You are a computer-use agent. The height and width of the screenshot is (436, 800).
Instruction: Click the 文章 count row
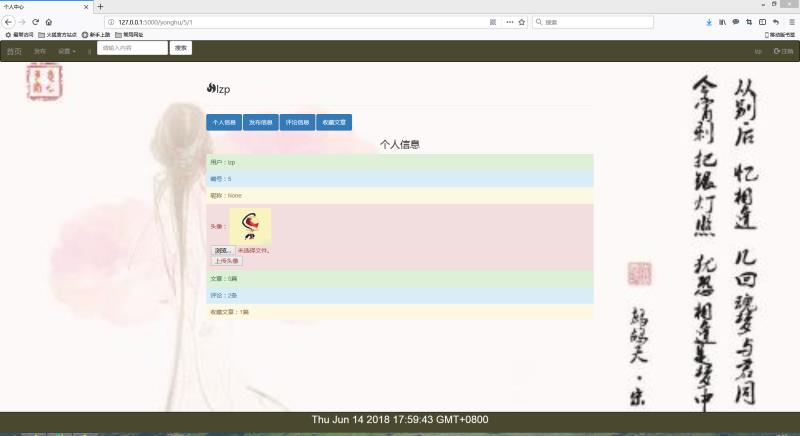(x=400, y=279)
